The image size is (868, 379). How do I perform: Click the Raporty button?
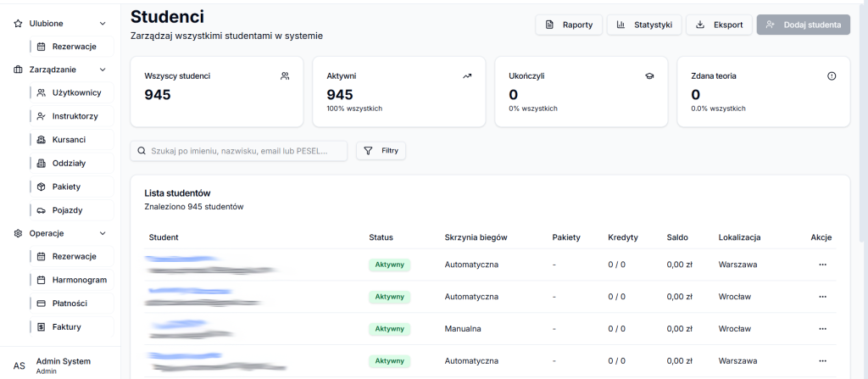click(569, 25)
